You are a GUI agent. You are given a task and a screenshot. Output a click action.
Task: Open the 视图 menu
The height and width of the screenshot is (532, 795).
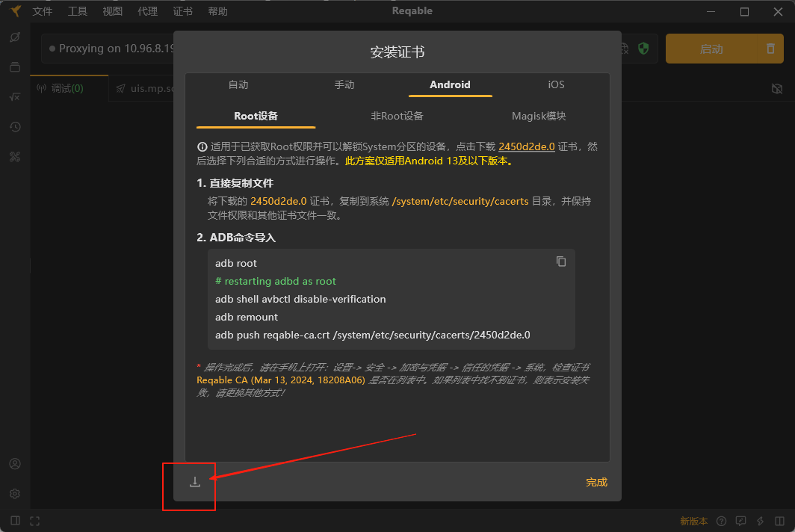point(113,11)
